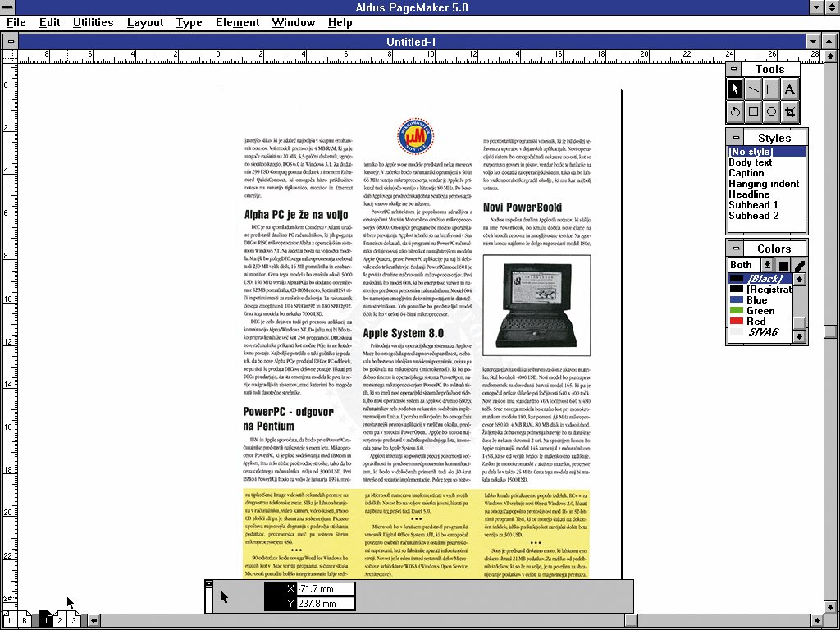The height and width of the screenshot is (630, 840).
Task: Open the PageMaker application control menu box
Action: tap(7, 7)
